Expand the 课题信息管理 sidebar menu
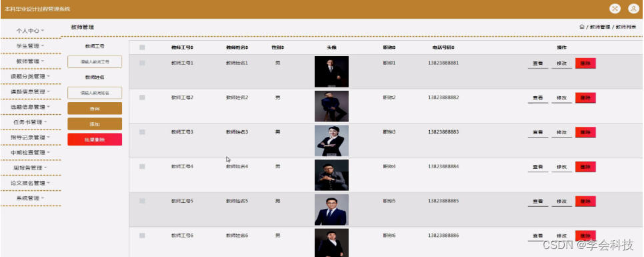 point(31,91)
